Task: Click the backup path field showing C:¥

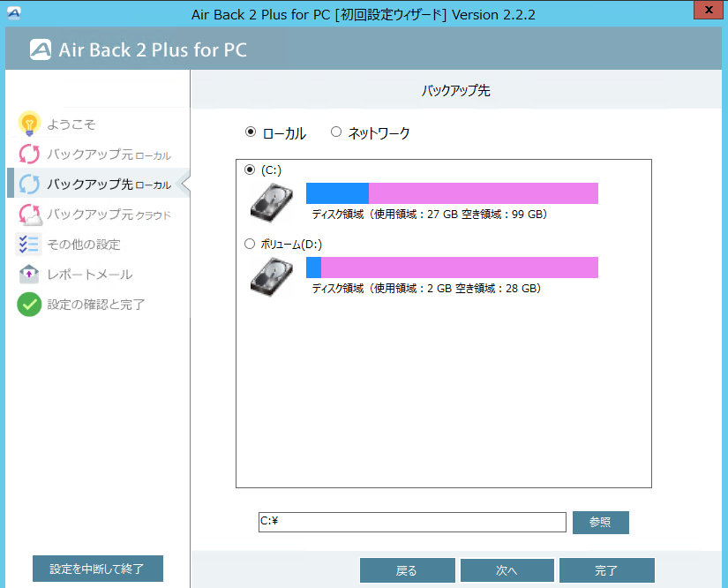Action: click(412, 522)
